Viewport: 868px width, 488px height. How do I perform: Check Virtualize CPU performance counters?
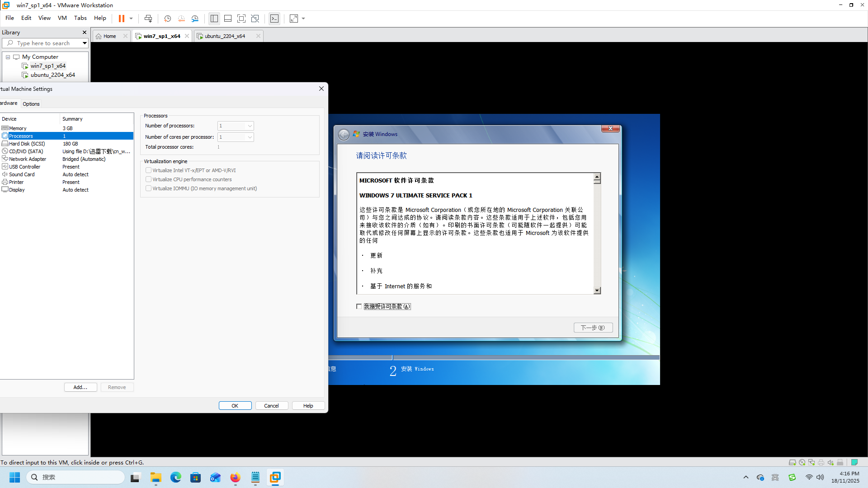148,179
